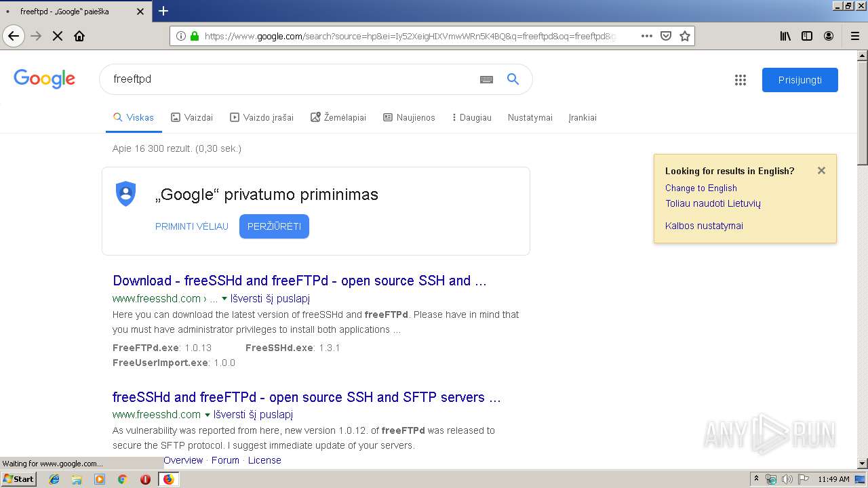This screenshot has height=488, width=868.
Task: Click Toliau naudoti Lietuvių link
Action: (x=713, y=203)
